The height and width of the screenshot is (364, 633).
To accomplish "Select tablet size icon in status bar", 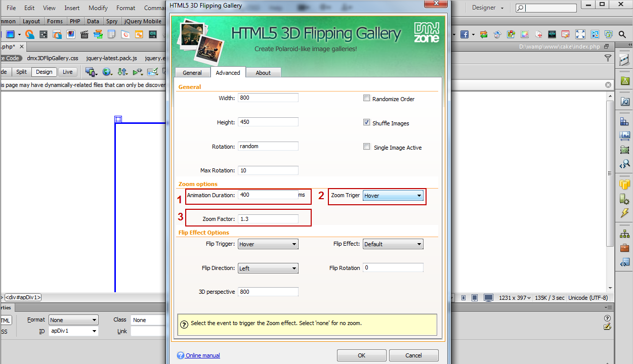I will [x=474, y=298].
